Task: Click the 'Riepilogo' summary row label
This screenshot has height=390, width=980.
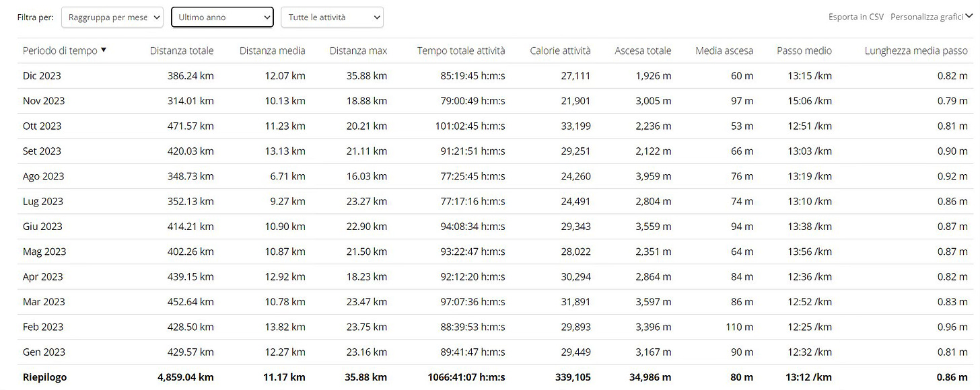Action: [x=45, y=377]
